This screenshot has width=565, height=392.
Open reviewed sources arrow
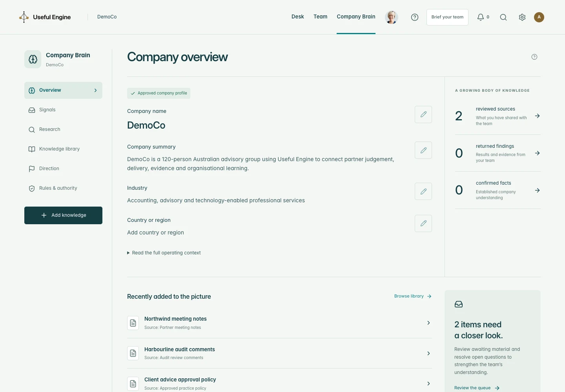click(538, 116)
